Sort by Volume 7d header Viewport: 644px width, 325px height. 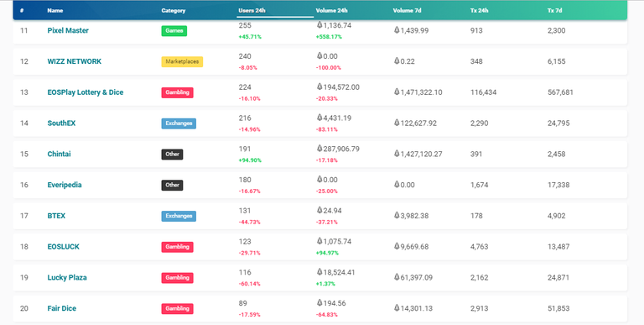click(407, 11)
